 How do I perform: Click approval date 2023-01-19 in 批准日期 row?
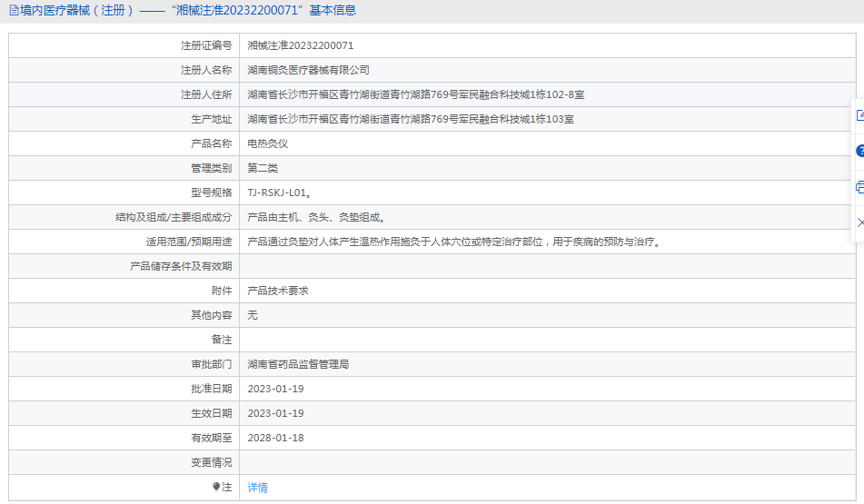(275, 389)
